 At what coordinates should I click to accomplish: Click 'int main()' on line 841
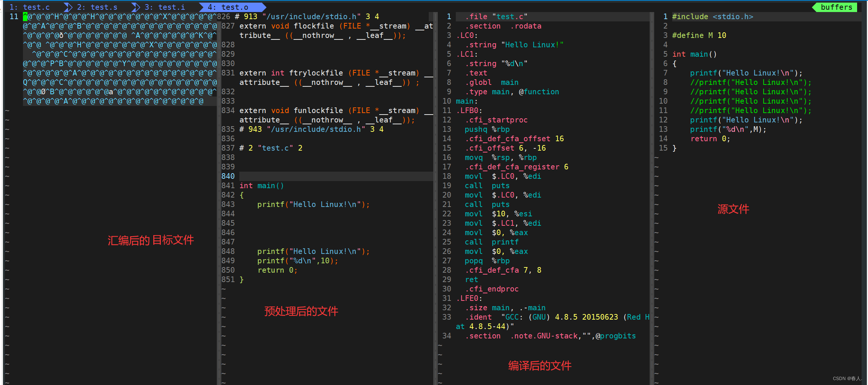pyautogui.click(x=262, y=186)
